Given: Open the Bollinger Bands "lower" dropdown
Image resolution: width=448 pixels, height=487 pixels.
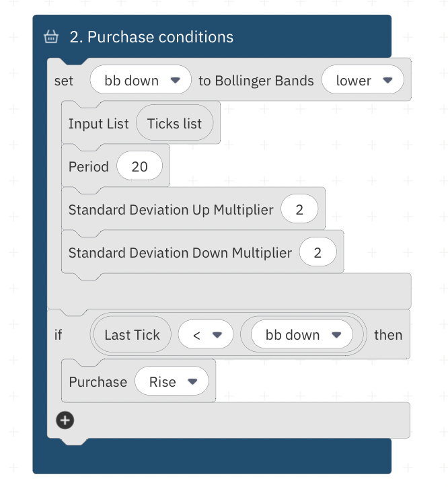Looking at the screenshot, I should 363,81.
